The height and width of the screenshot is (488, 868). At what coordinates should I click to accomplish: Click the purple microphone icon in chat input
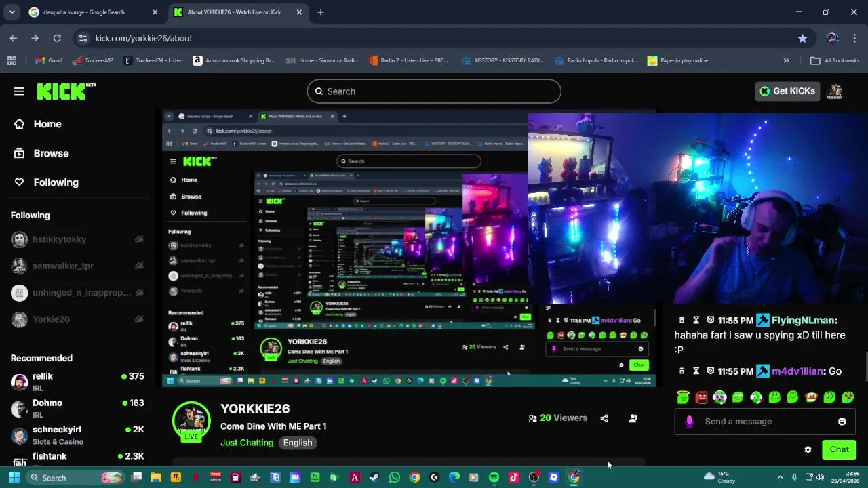689,422
